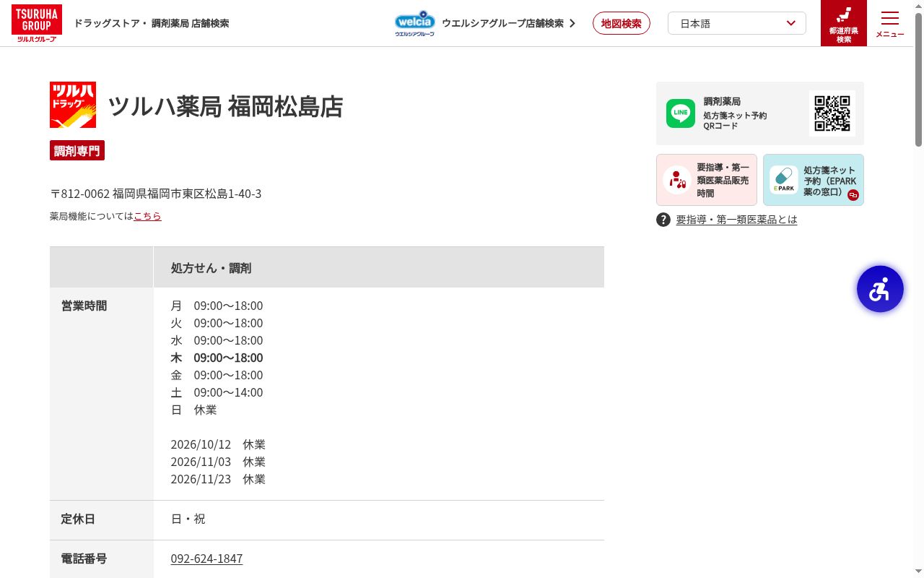Click the store name ツルハ薬局 福岡松島店

tap(225, 106)
